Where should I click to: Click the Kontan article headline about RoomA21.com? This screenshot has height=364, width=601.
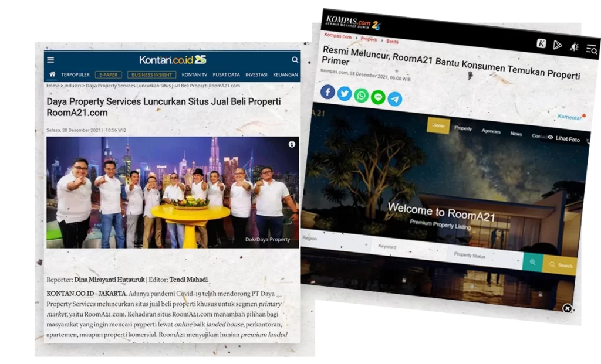pos(164,107)
